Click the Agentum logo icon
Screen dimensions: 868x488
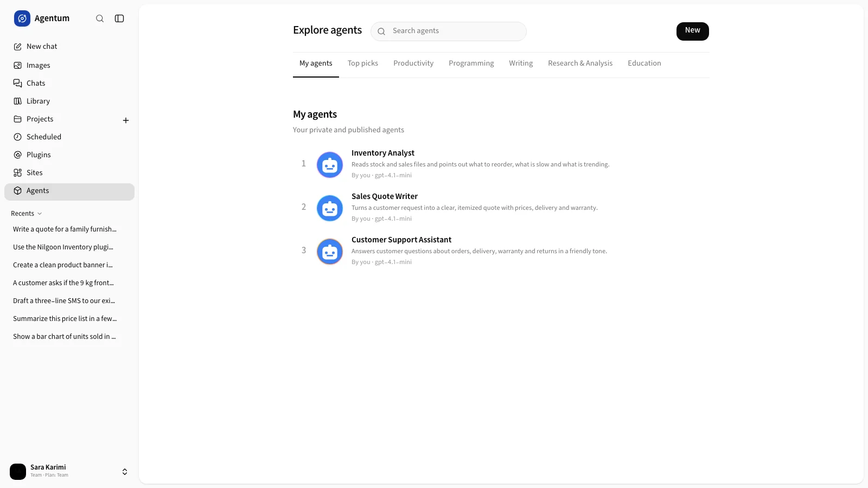(22, 18)
